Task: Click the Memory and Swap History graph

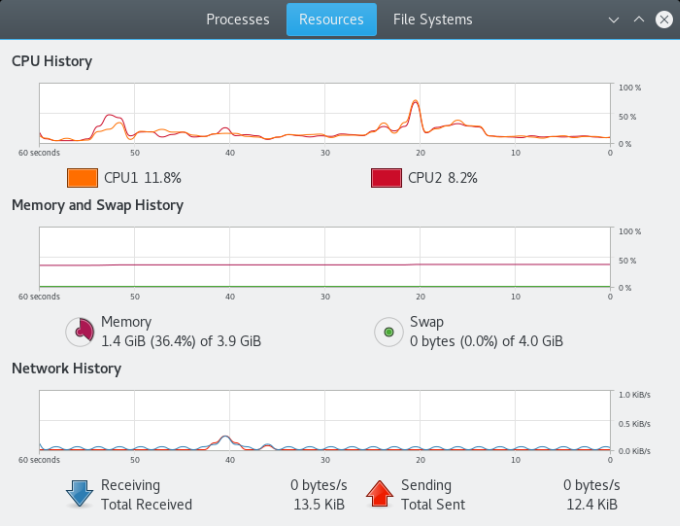Action: (325, 257)
